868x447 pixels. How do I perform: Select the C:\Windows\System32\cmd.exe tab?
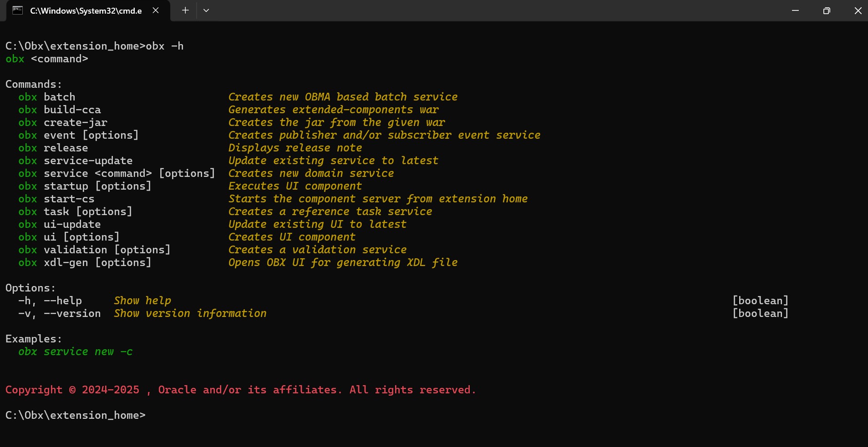[x=86, y=11]
